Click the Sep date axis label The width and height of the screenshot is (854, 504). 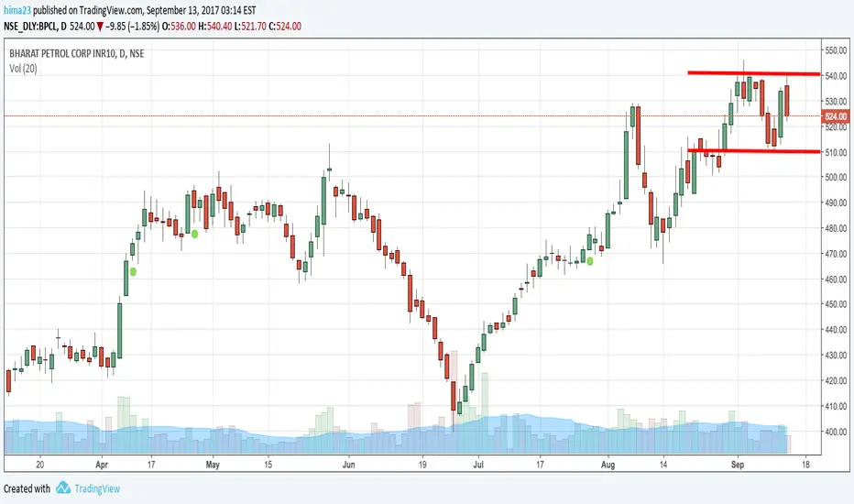pos(738,465)
